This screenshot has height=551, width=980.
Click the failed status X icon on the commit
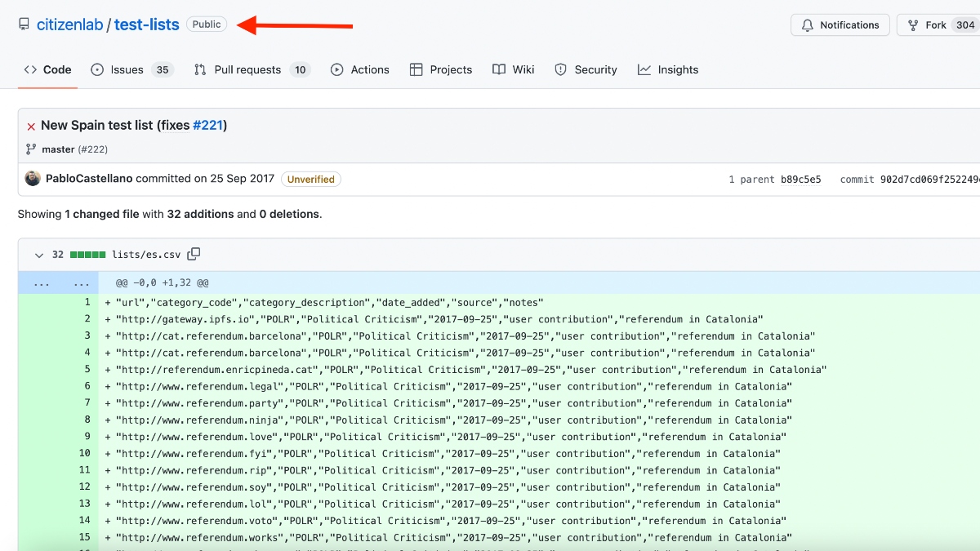(31, 127)
